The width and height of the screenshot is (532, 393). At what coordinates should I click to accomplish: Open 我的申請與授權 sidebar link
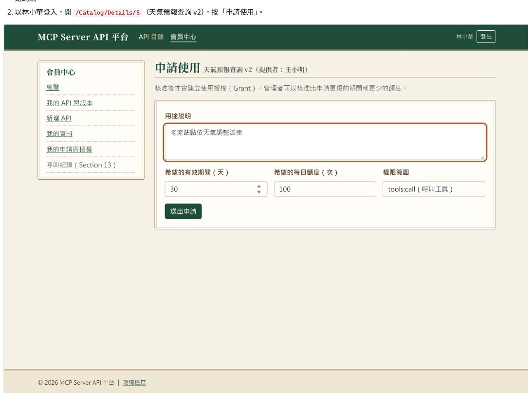(x=69, y=150)
